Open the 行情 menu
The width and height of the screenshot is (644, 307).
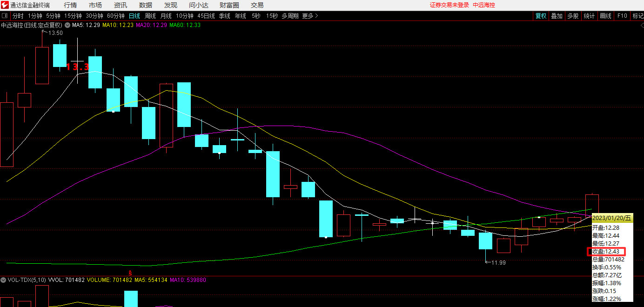click(70, 5)
